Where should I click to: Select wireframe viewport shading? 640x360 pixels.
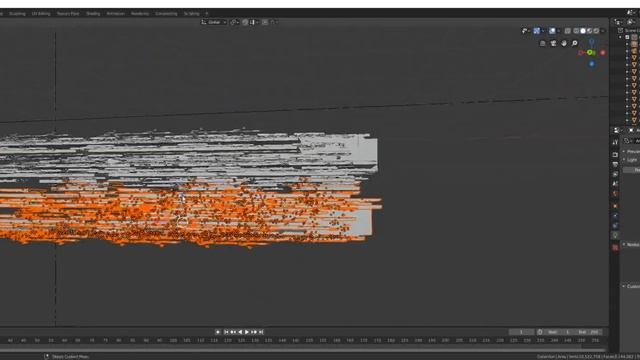coord(576,31)
